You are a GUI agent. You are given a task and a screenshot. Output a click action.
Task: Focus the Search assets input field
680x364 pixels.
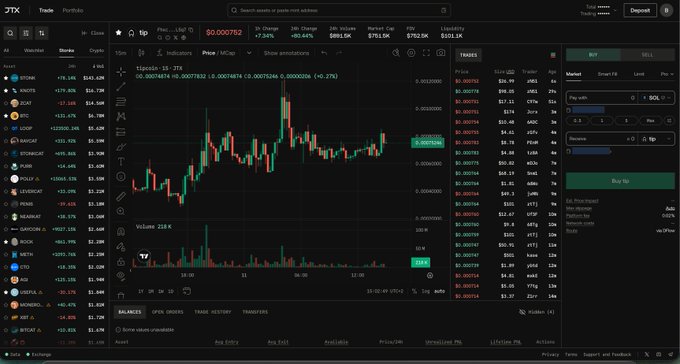[x=339, y=10]
